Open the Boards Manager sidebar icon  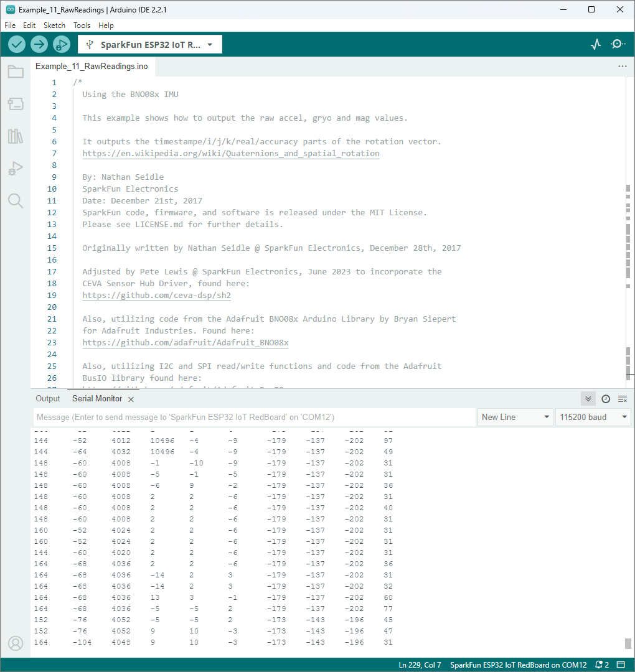click(16, 104)
